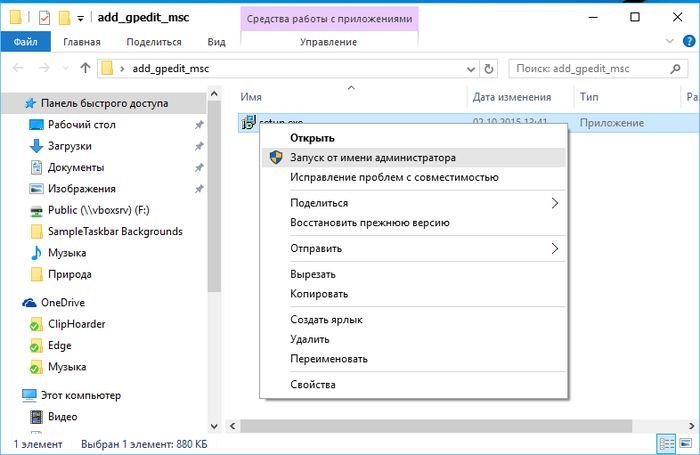Expand the Отправить submenu arrow
The height and width of the screenshot is (455, 700).
[x=555, y=248]
